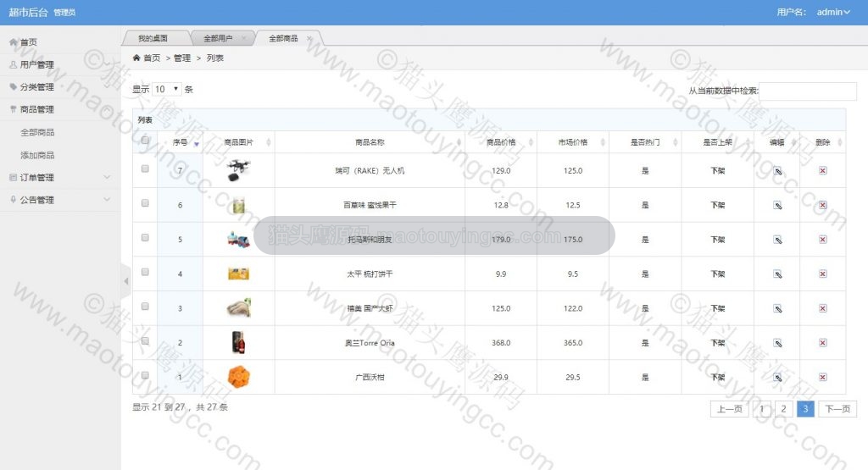This screenshot has height=470, width=868.
Task: Select the current page 3 button
Action: [x=805, y=409]
